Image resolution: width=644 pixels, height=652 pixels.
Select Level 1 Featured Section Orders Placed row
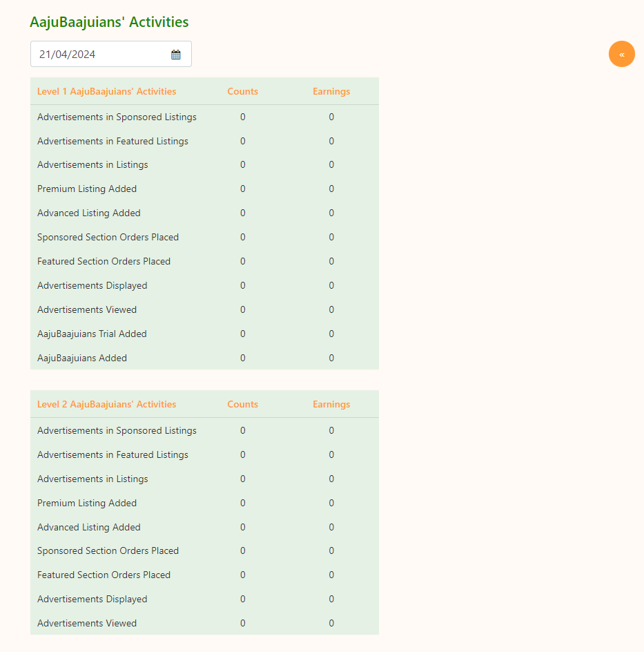coord(104,262)
